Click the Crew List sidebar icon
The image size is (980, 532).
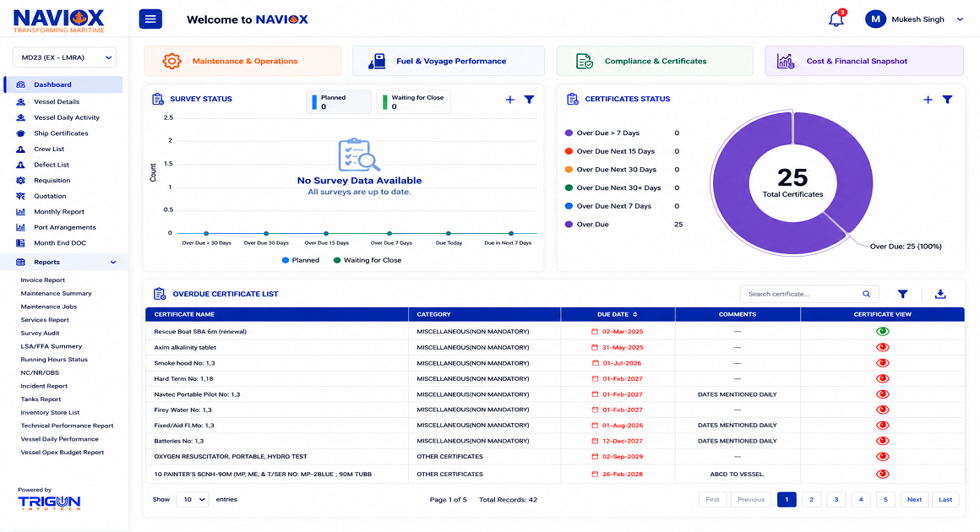coord(20,149)
